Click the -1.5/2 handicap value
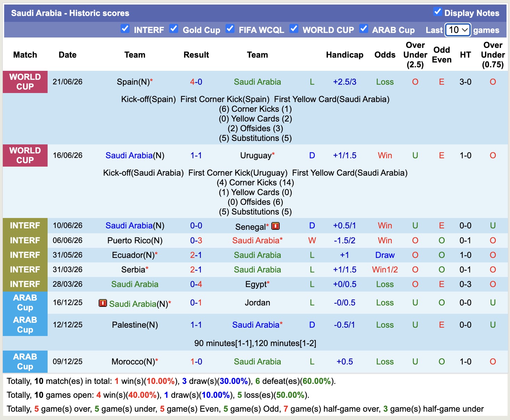Image resolution: width=510 pixels, height=420 pixels. click(345, 241)
